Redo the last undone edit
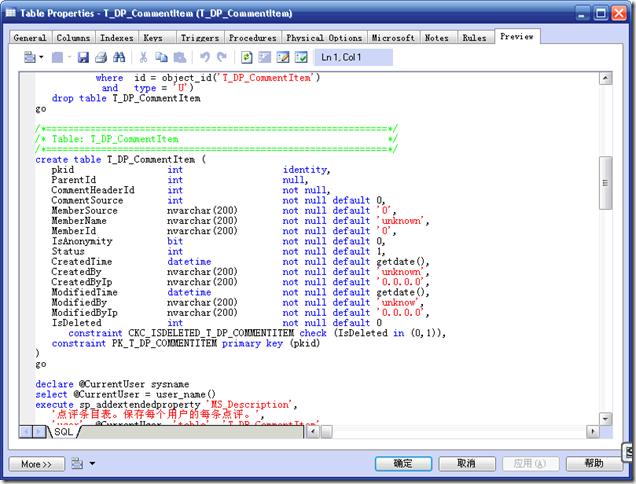The height and width of the screenshot is (484, 636). point(222,58)
